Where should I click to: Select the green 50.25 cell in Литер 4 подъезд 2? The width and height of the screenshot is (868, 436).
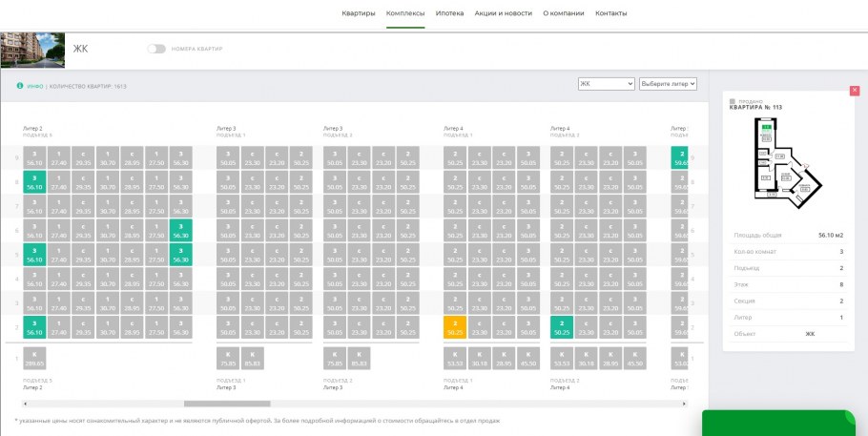(562, 327)
